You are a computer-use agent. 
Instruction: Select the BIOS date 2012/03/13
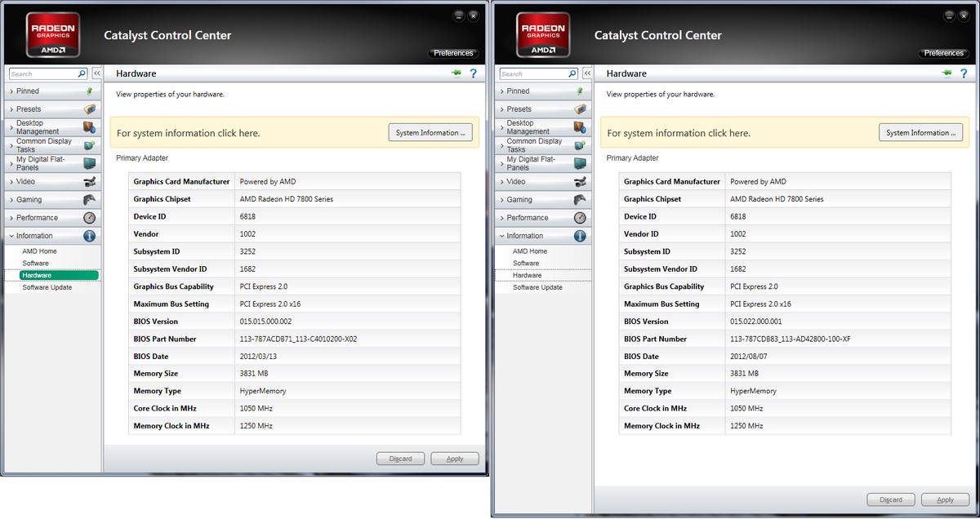click(256, 357)
